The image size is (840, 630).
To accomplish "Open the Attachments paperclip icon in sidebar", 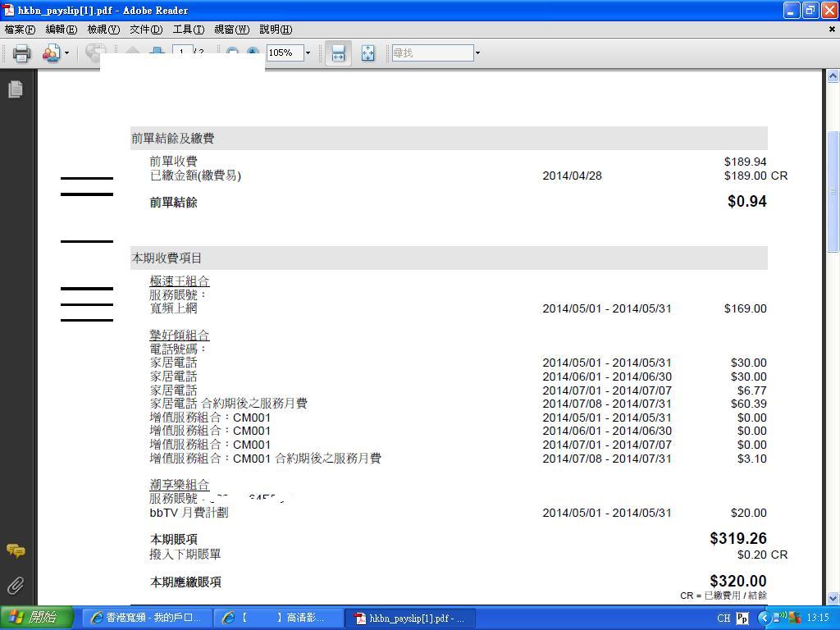I will [x=16, y=586].
